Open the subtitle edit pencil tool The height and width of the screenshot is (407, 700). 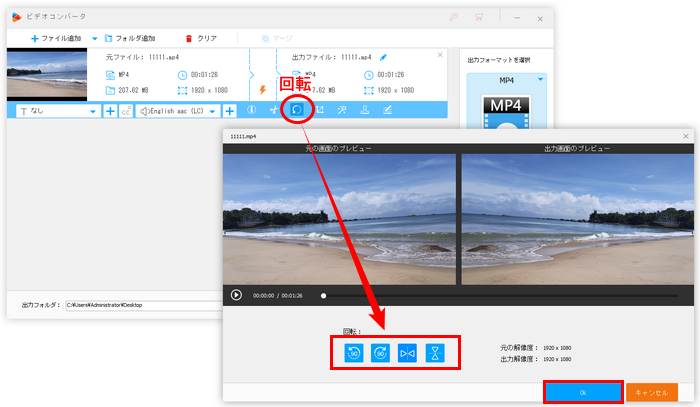(x=387, y=110)
